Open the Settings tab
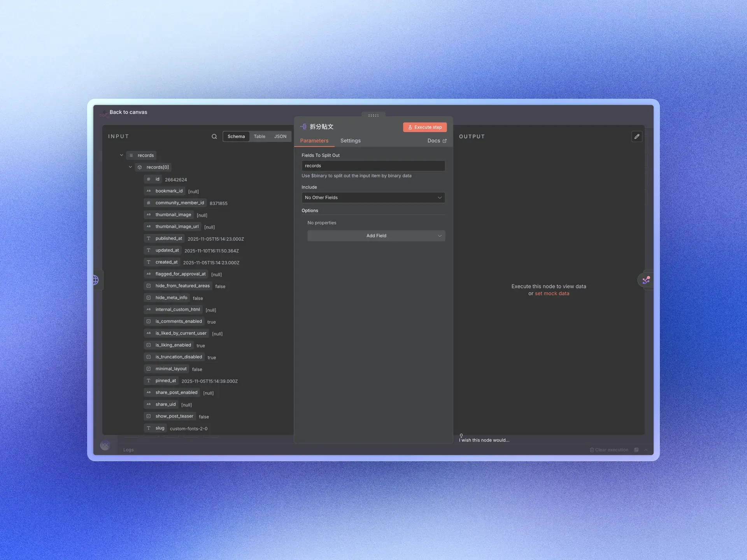The width and height of the screenshot is (747, 560). click(351, 141)
